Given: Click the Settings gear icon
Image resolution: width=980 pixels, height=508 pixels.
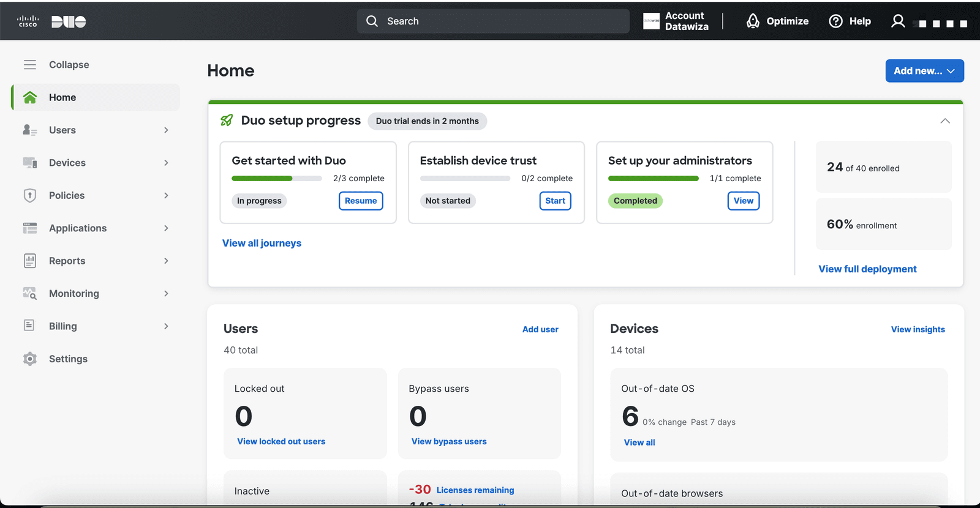Looking at the screenshot, I should (30, 359).
